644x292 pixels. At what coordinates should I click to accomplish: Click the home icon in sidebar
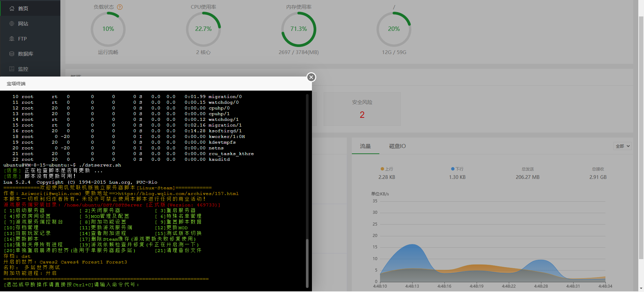tap(12, 8)
